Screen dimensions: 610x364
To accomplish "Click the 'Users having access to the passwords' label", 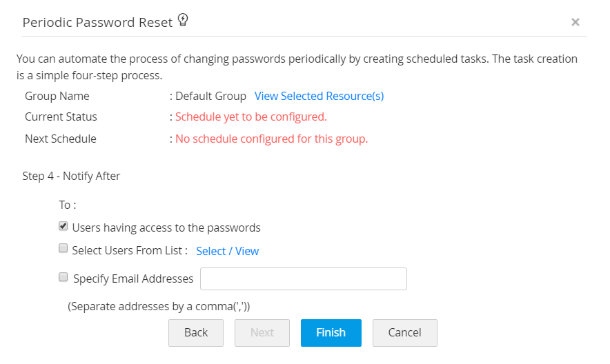I will (166, 228).
